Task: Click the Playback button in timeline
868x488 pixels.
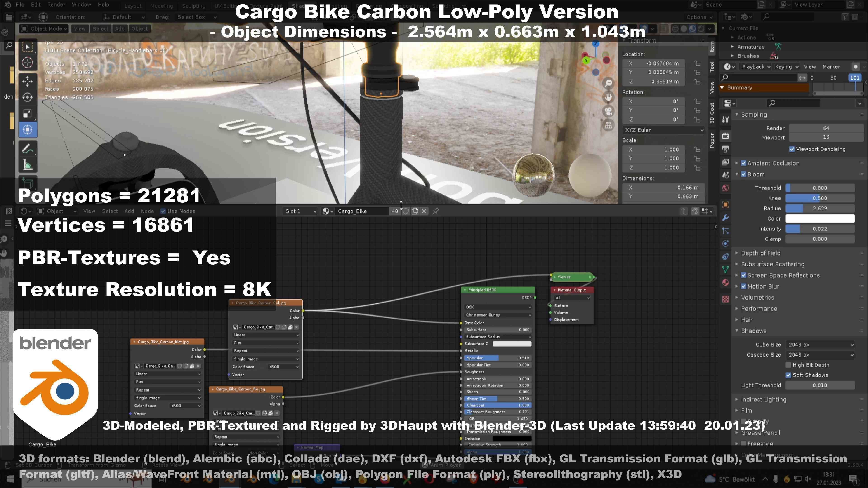Action: coord(756,67)
